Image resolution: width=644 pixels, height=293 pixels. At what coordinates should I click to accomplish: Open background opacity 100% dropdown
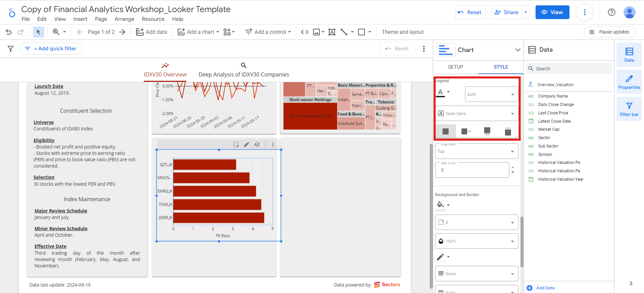pyautogui.click(x=477, y=241)
